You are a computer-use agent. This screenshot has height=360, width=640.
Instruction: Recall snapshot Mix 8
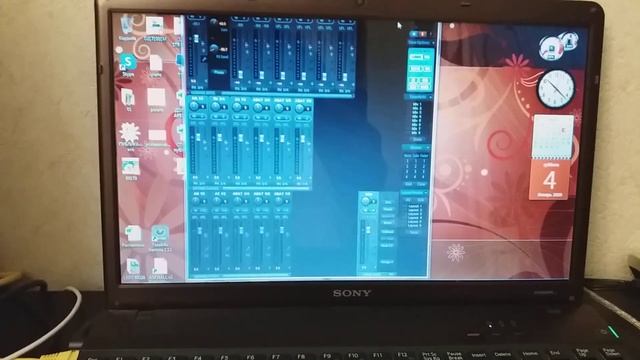coord(417,133)
